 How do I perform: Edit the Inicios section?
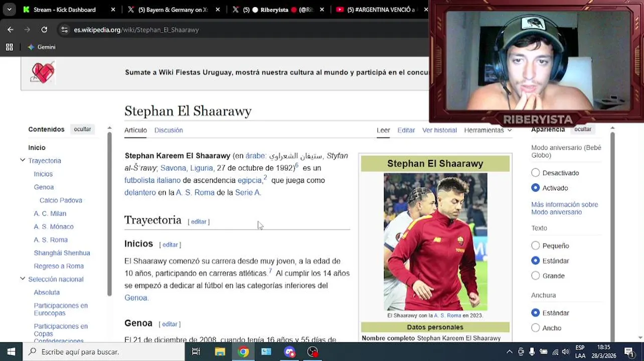(170, 245)
